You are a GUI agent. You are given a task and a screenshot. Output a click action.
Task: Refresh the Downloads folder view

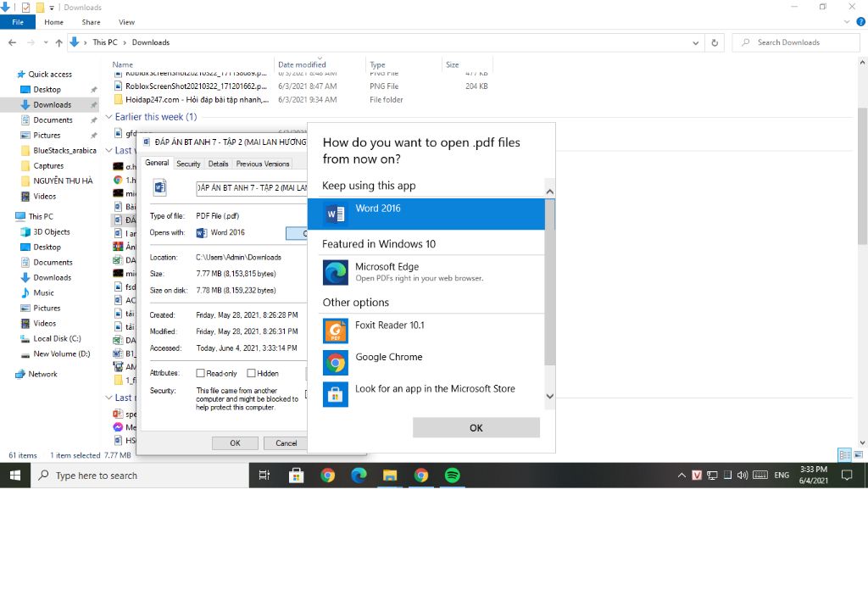[x=715, y=42]
